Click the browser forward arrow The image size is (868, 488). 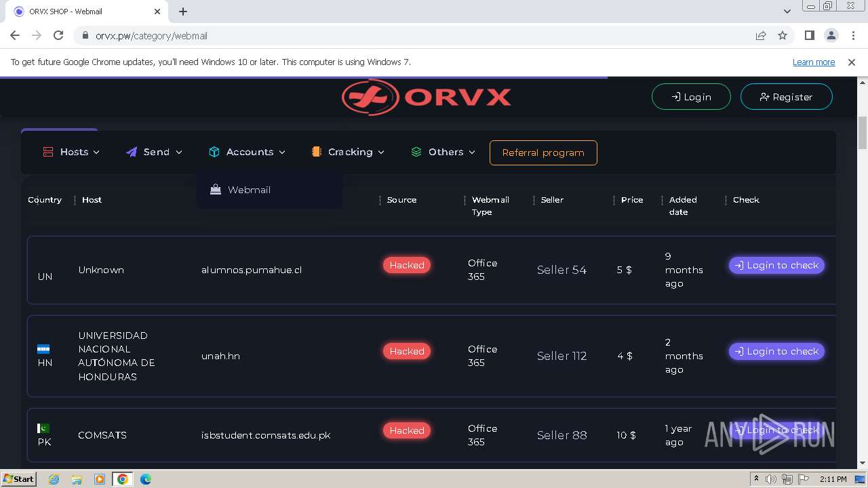[37, 35]
